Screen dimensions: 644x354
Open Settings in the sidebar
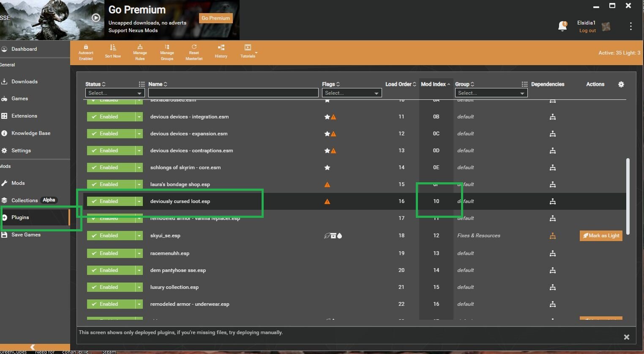(x=21, y=151)
